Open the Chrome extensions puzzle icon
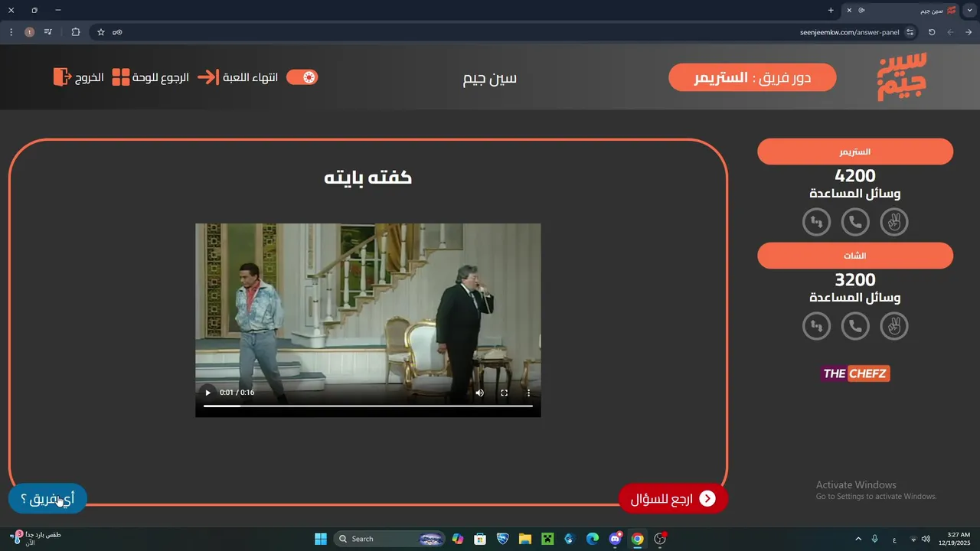The width and height of the screenshot is (980, 551). tap(75, 32)
